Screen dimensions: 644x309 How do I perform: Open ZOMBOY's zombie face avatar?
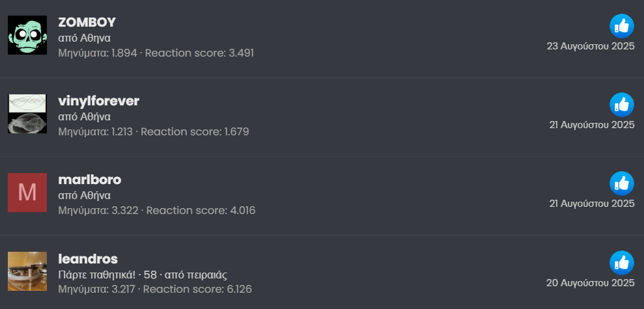tap(27, 35)
